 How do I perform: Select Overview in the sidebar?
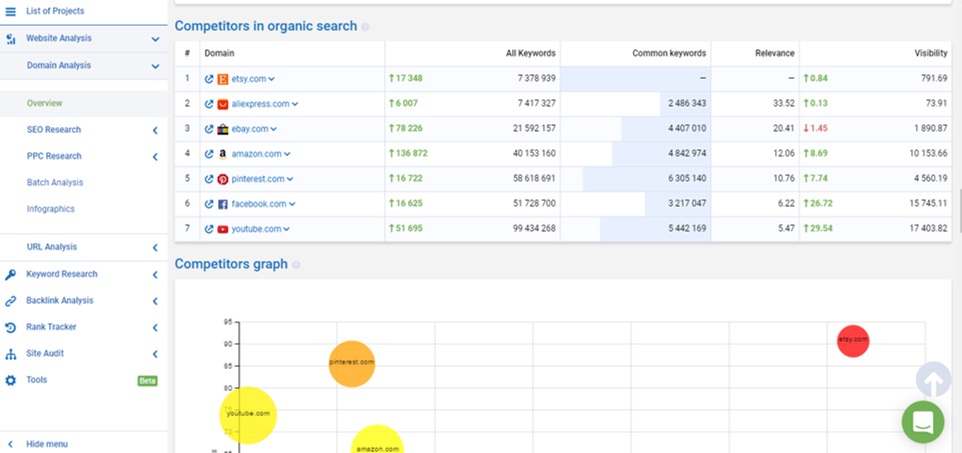click(45, 103)
